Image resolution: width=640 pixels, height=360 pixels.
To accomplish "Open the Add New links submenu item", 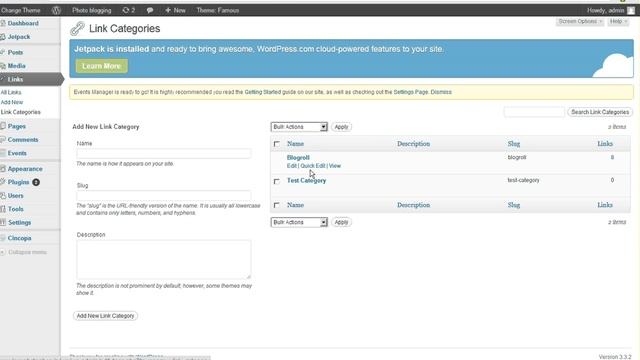I will (x=12, y=102).
